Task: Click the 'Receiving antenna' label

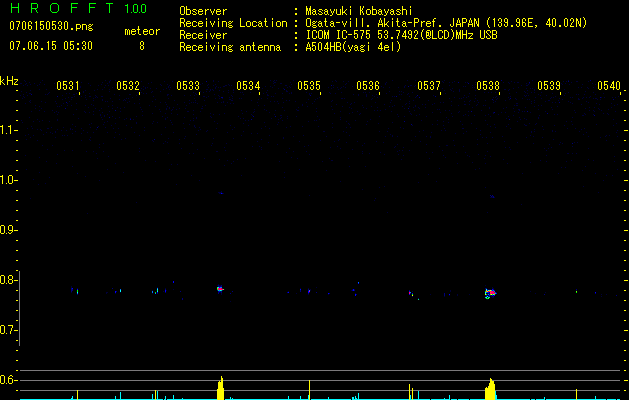Action: click(230, 47)
